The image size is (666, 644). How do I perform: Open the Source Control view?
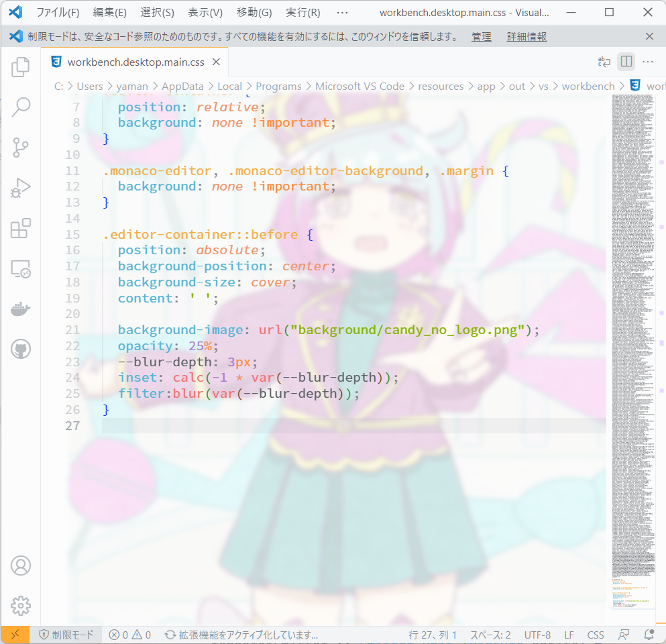20,147
